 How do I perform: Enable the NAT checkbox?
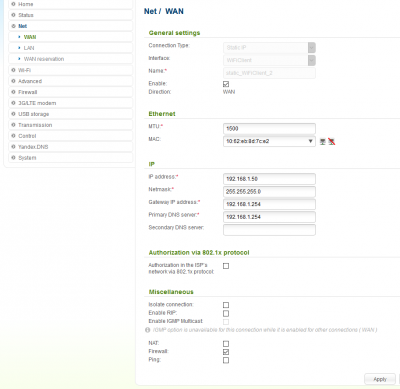pos(226,344)
